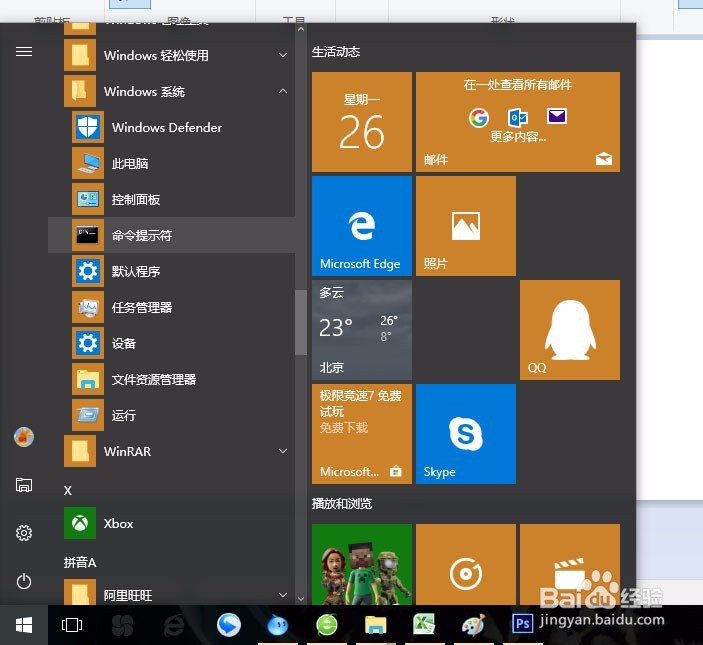Viewport: 703px width, 645px height.
Task: Open Settings gear in the Start sidebar
Action: 24,532
